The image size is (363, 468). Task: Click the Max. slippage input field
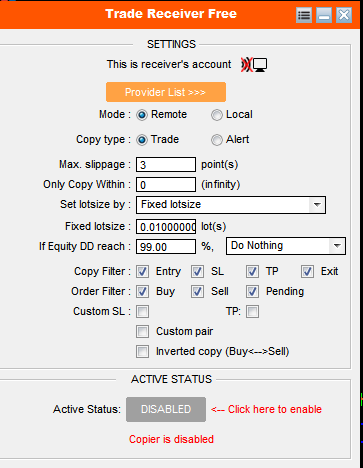(166, 165)
